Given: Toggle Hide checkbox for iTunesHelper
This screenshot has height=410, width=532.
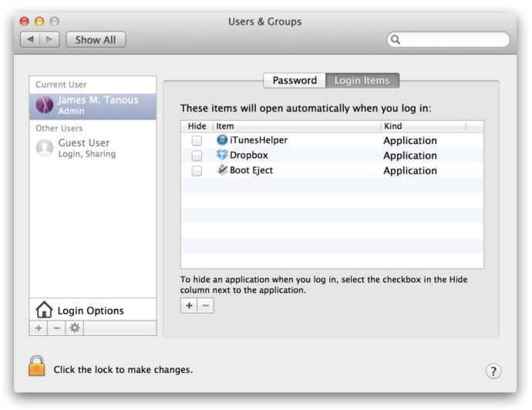Looking at the screenshot, I should (x=197, y=140).
